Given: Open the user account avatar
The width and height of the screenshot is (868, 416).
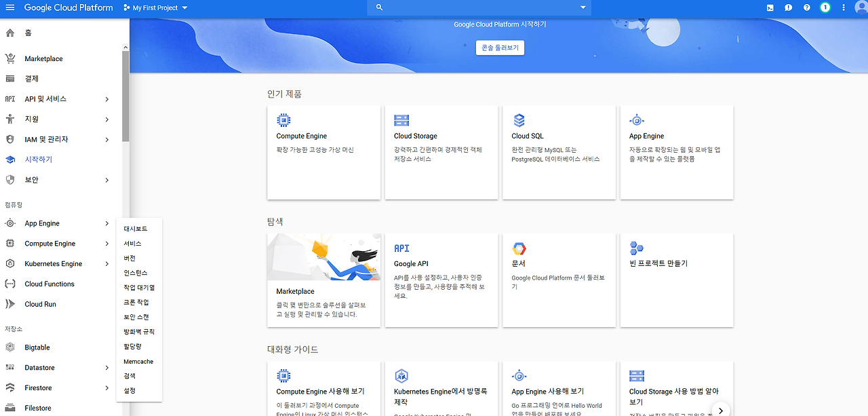Looking at the screenshot, I should pyautogui.click(x=861, y=7).
